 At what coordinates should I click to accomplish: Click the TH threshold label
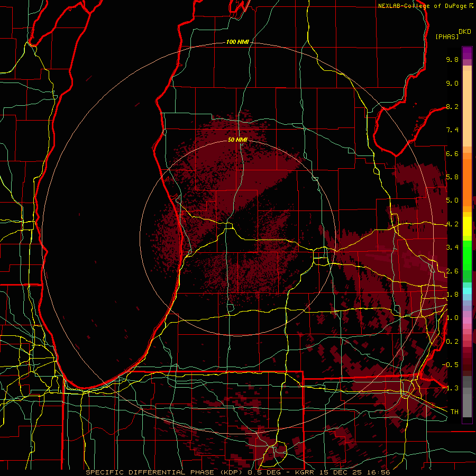(454, 412)
